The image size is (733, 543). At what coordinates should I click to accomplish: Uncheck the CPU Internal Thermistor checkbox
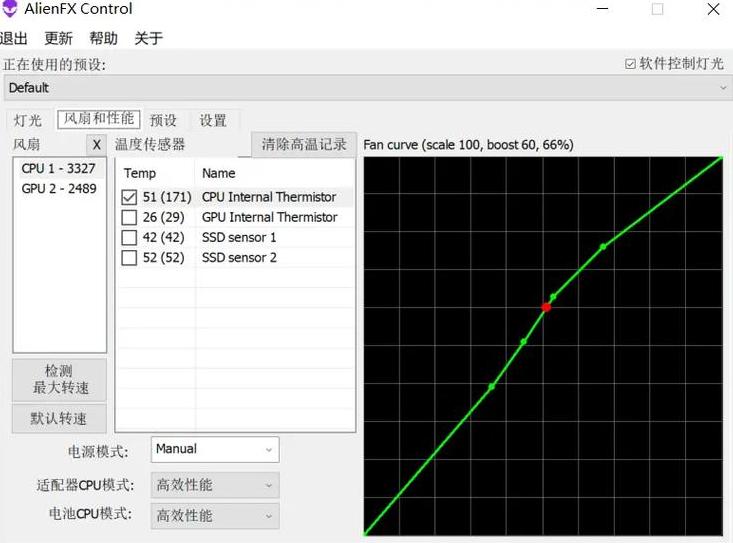(x=129, y=197)
